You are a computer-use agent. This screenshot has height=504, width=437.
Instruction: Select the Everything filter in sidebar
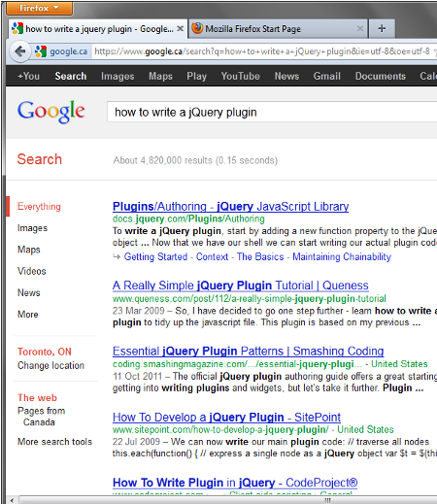pyautogui.click(x=39, y=207)
